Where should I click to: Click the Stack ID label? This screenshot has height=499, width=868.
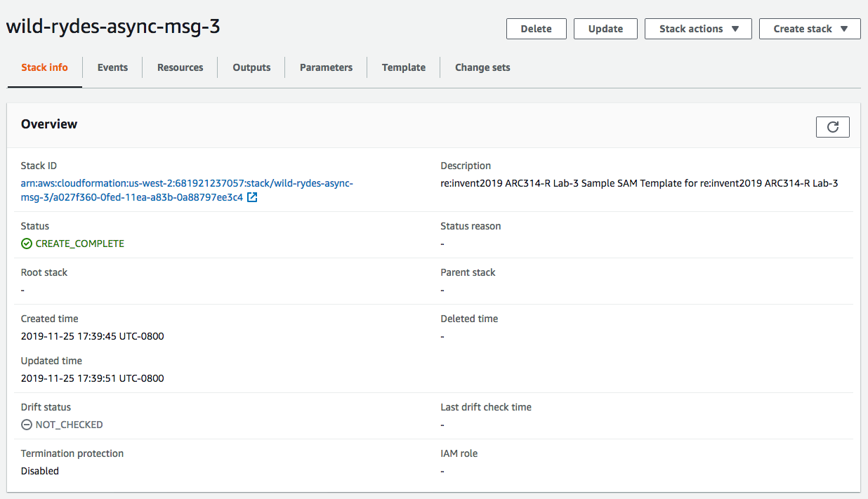39,166
